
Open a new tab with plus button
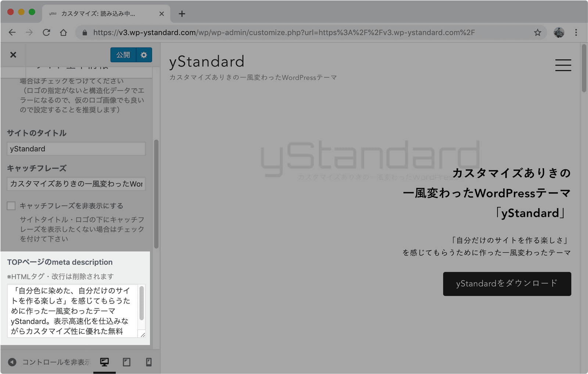[x=182, y=14]
